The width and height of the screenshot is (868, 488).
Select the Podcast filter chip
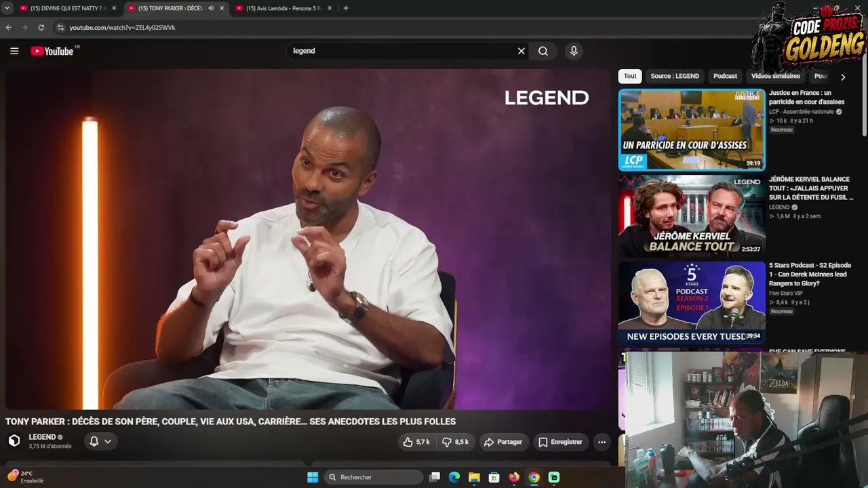coord(725,76)
